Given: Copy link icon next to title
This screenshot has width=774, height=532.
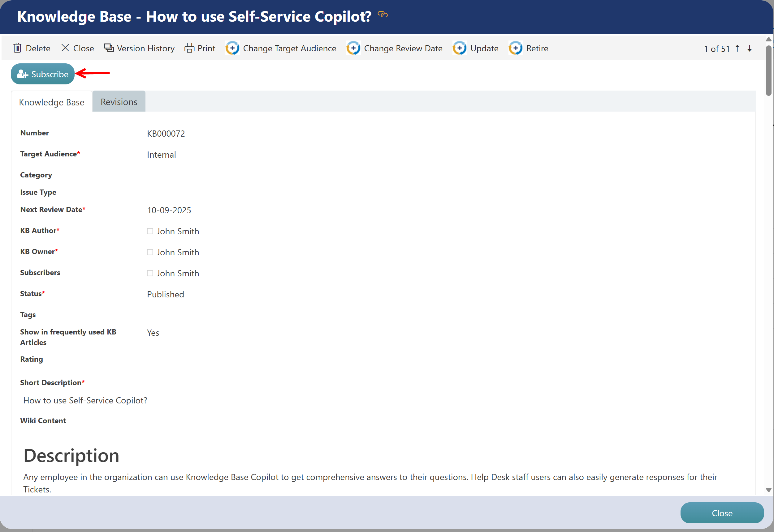Looking at the screenshot, I should click(383, 14).
